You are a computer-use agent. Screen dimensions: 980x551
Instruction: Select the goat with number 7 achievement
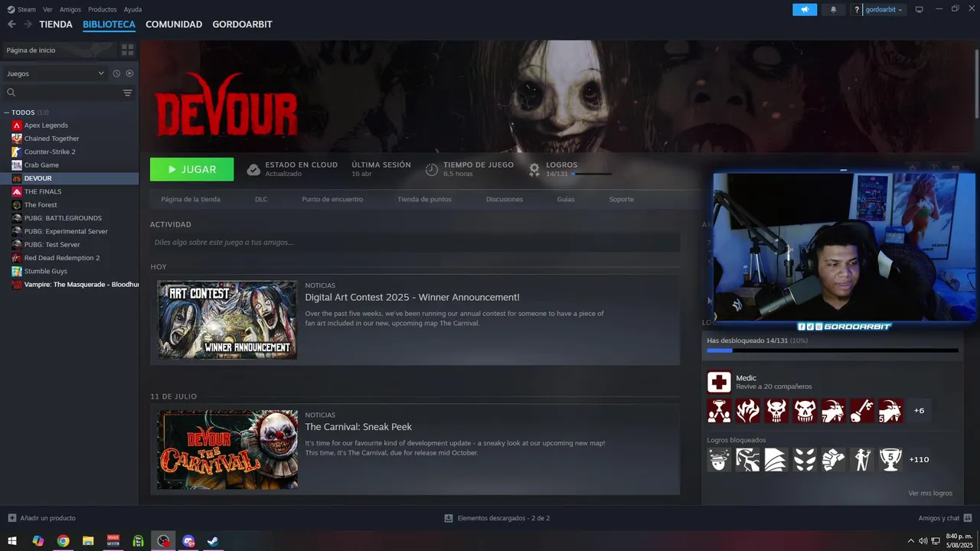click(834, 411)
